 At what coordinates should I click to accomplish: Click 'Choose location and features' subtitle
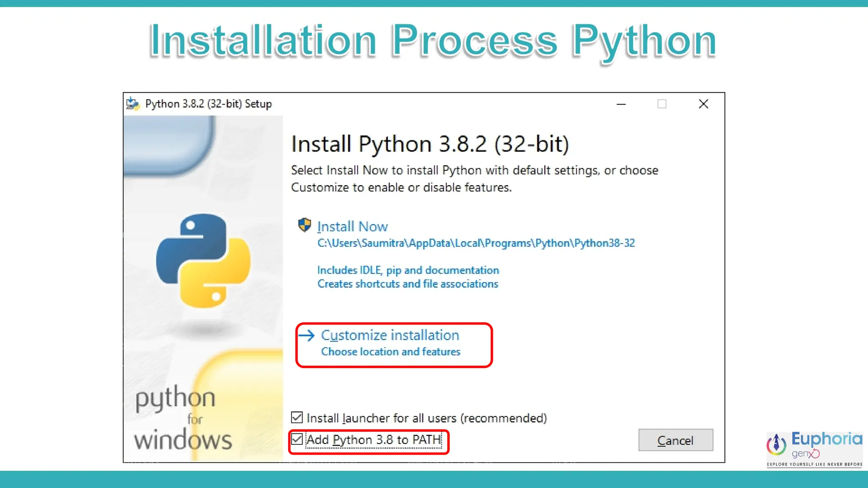pos(390,352)
